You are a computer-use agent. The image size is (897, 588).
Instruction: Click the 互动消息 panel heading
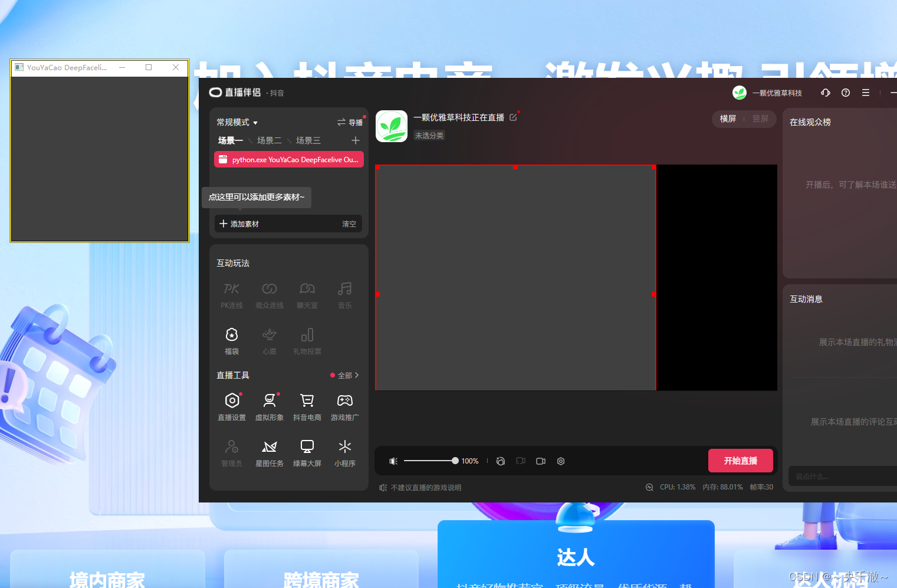(x=806, y=299)
